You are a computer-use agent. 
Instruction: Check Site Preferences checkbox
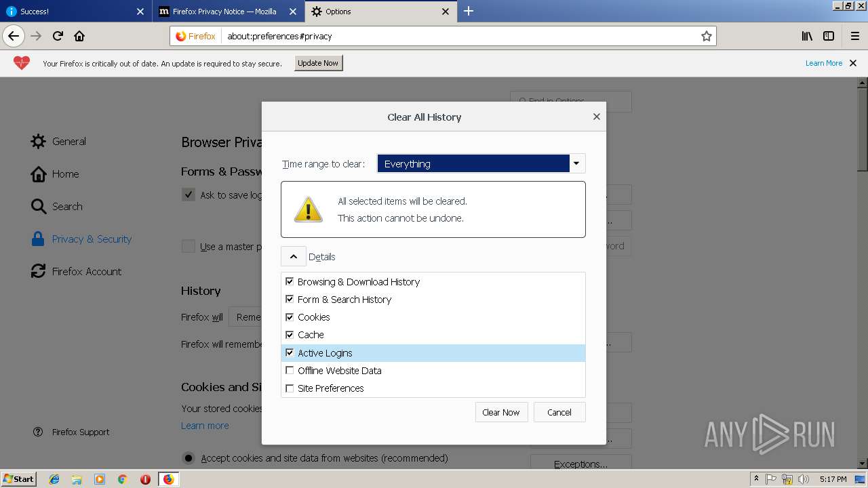click(x=290, y=388)
